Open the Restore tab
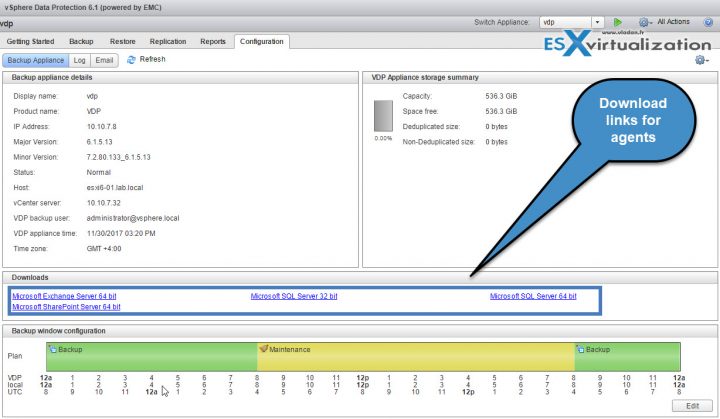The image size is (720, 419). click(x=123, y=41)
